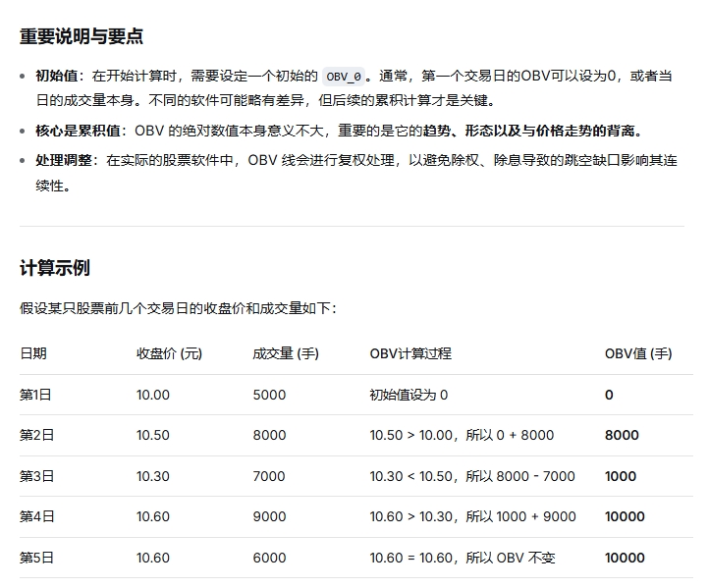Click the "初始值设为 0" table cell

pyautogui.click(x=409, y=395)
